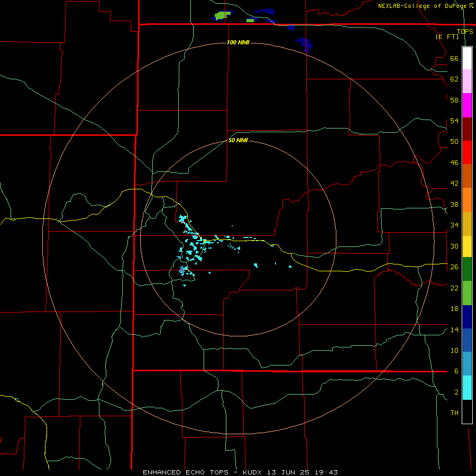This screenshot has height=476, width=476.
Task: Click the light green 22 kft legend swatch
Action: point(467,293)
